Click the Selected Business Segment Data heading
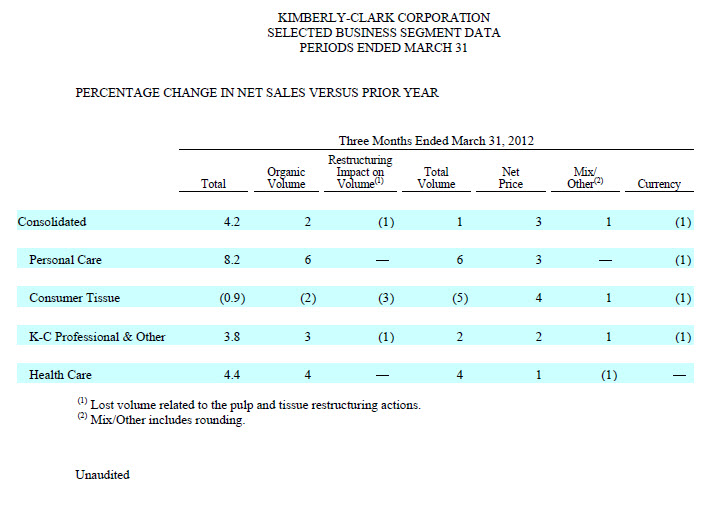This screenshot has width=709, height=507. [x=384, y=33]
